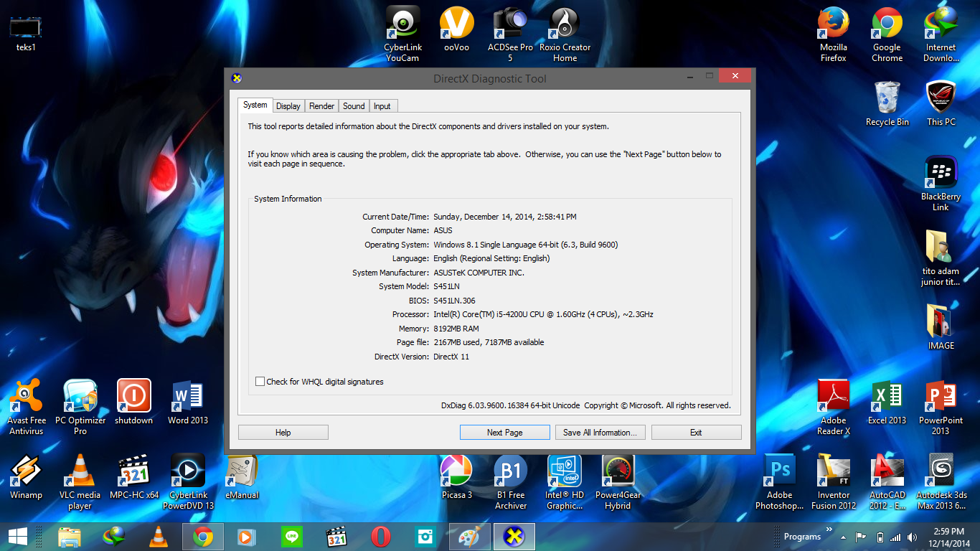Open Winamp media player

point(26,470)
